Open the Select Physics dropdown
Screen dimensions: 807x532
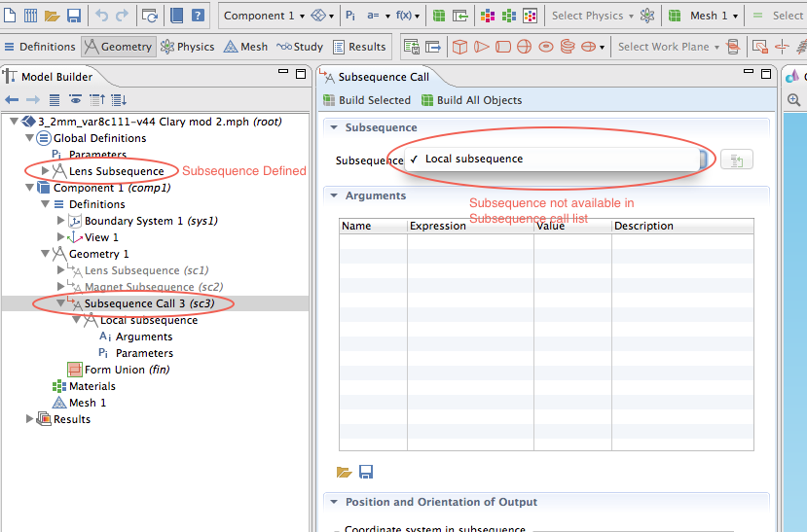tap(593, 16)
